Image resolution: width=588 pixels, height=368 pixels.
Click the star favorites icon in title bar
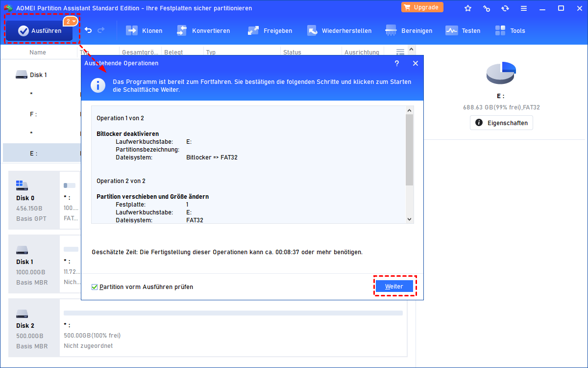coord(468,8)
